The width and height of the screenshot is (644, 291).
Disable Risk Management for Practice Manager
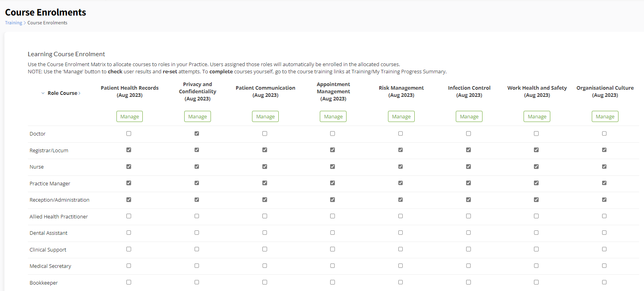[400, 183]
